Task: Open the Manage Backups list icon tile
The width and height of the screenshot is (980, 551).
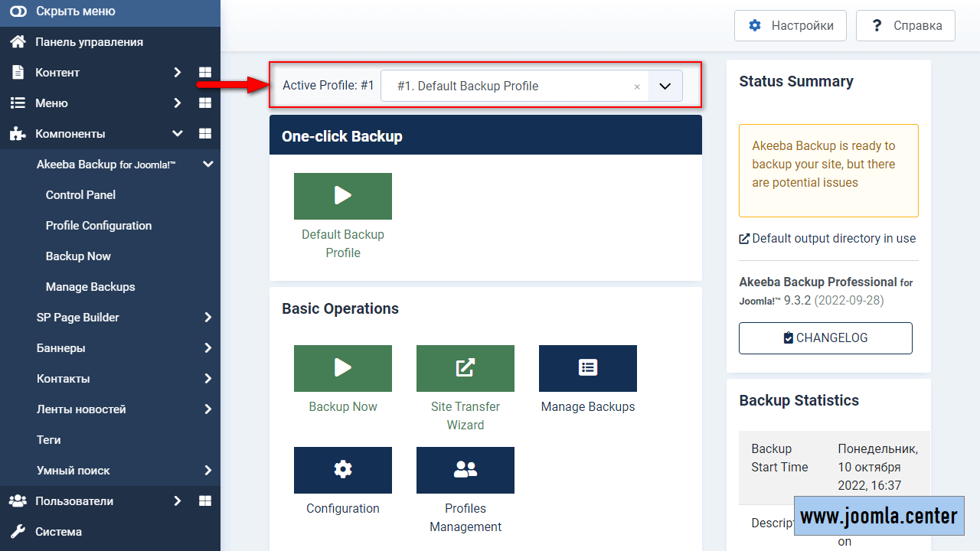Action: (x=587, y=368)
